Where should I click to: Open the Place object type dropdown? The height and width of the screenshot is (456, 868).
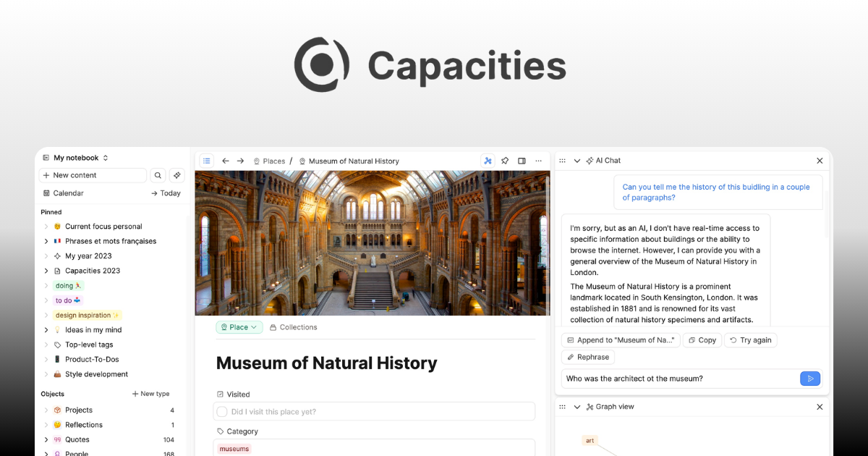239,327
